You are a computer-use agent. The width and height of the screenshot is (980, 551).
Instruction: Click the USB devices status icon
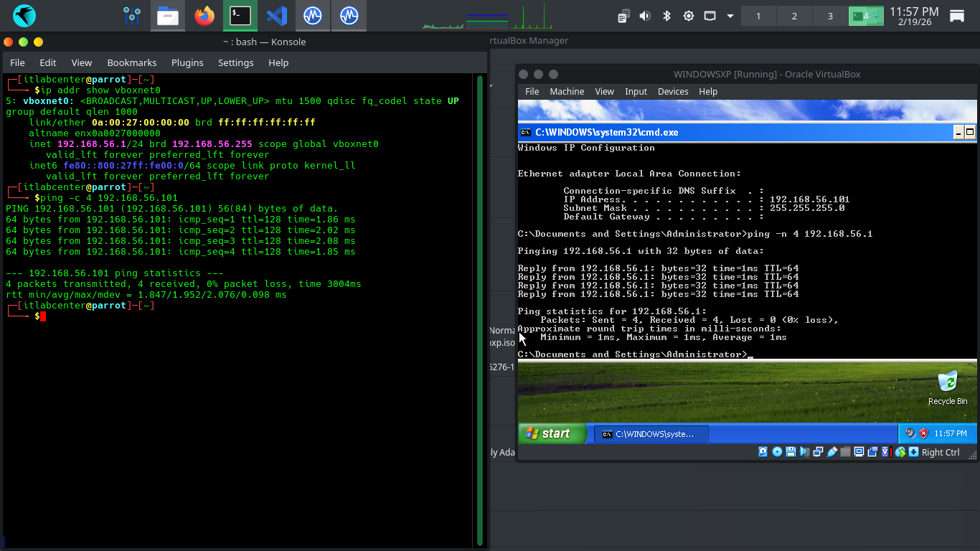[x=832, y=452]
